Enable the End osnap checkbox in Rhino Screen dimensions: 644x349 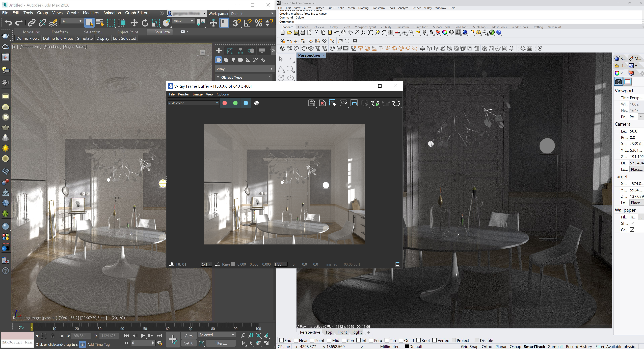coord(281,340)
